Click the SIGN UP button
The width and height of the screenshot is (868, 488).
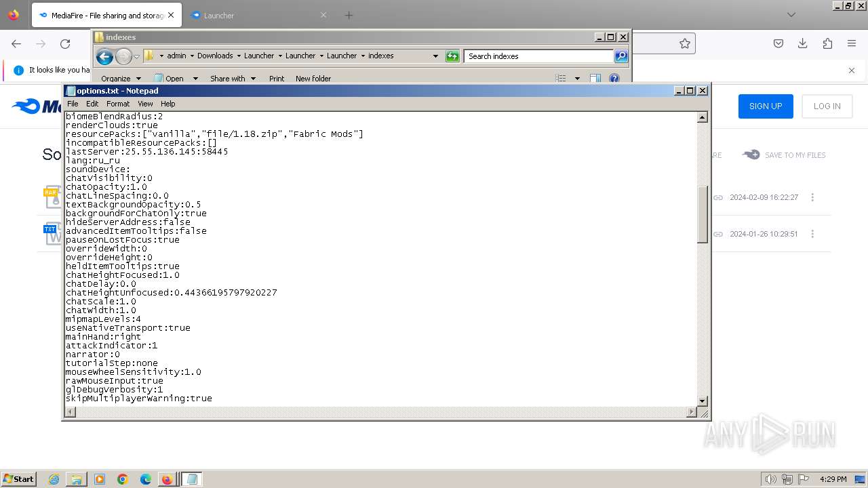766,106
